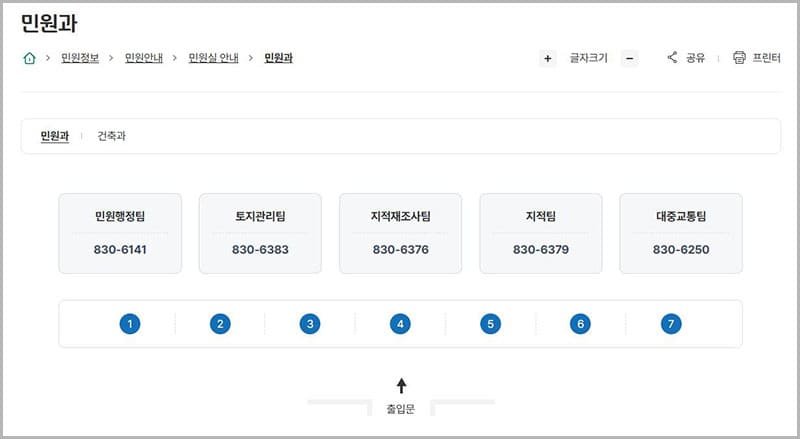
Task: Click seat number 7 circle
Action: (x=671, y=324)
